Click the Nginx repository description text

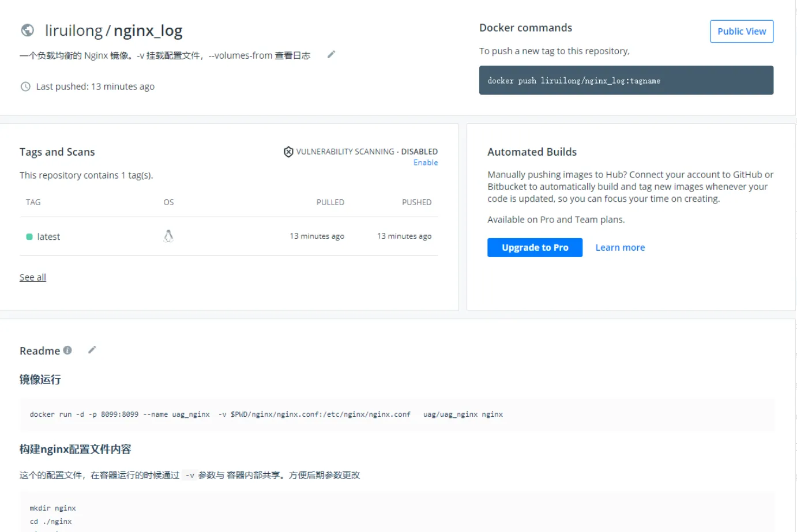[165, 55]
